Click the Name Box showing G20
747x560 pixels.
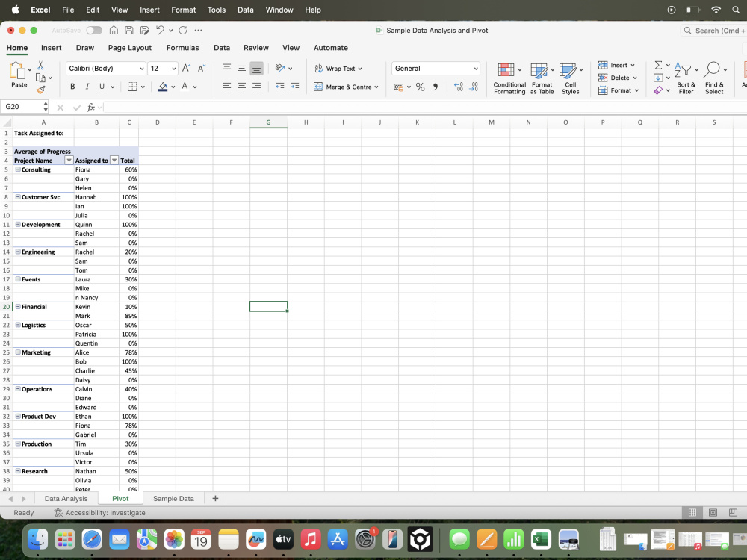(22, 107)
